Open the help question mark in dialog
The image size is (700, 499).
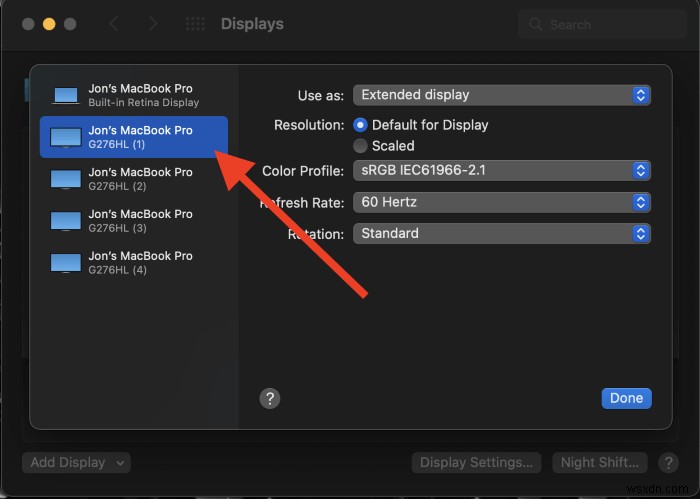[x=269, y=398]
